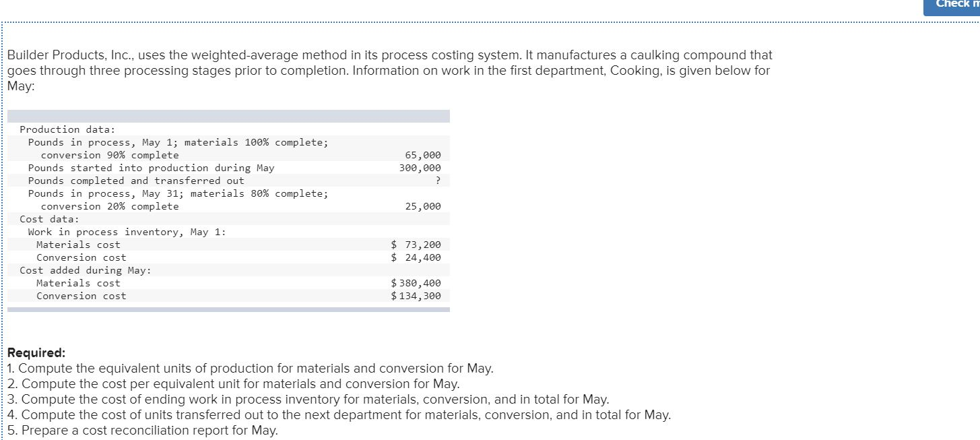Viewport: 980px width, 440px height.
Task: Select the $73,200 materials cost value
Action: click(x=415, y=244)
